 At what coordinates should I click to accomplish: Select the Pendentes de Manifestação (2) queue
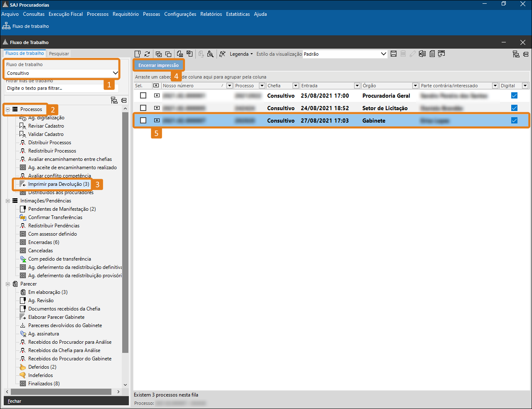[62, 209]
